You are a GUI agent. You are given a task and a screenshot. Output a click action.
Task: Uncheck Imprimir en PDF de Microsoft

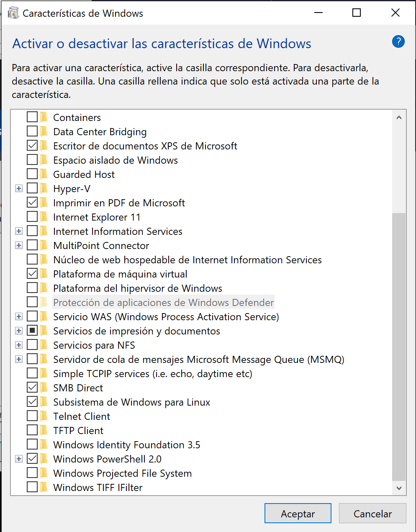pyautogui.click(x=32, y=202)
